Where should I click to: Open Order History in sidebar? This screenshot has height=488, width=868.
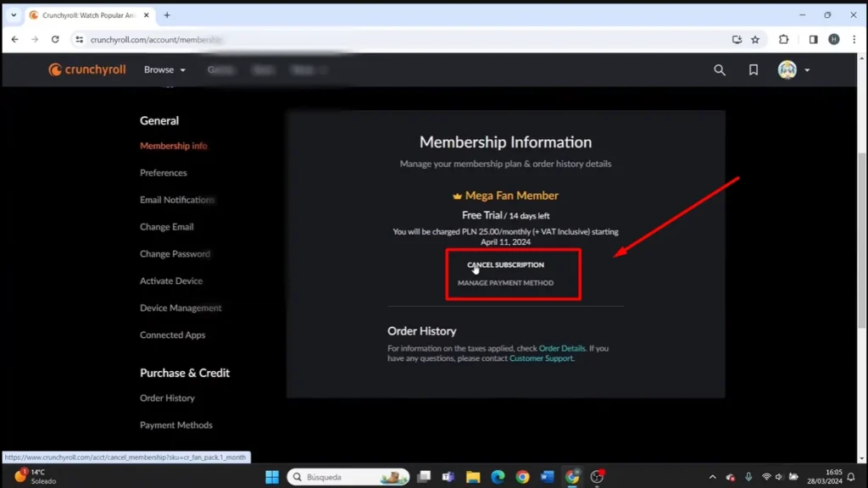167,398
